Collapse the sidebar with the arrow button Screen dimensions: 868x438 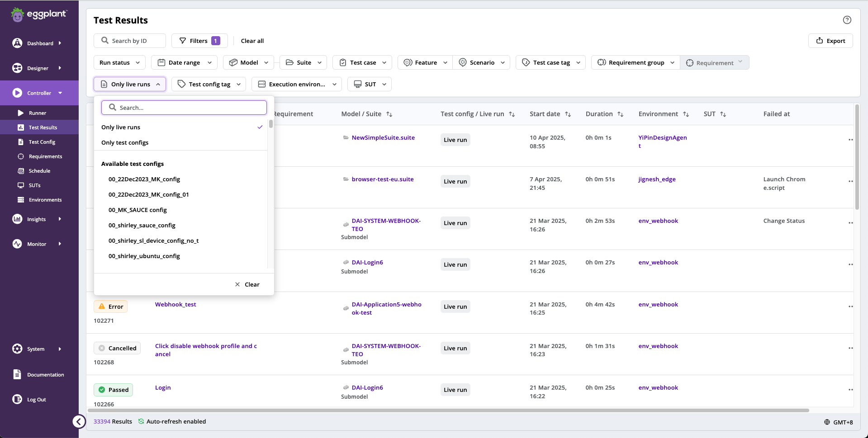coord(79,422)
